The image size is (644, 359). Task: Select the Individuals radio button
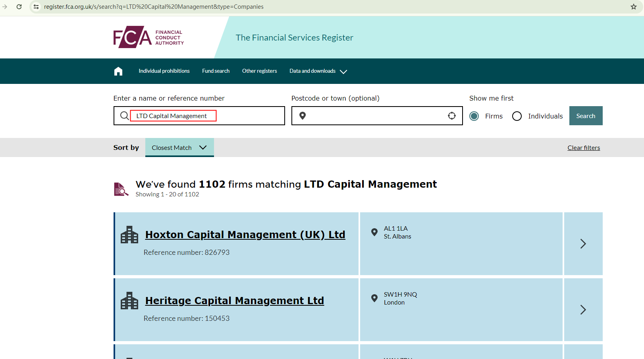(x=517, y=116)
